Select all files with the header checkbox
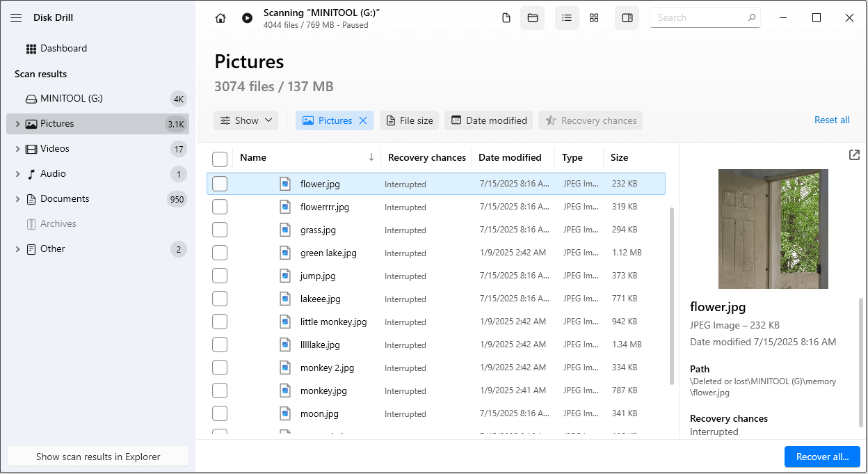868x474 pixels. (x=219, y=159)
